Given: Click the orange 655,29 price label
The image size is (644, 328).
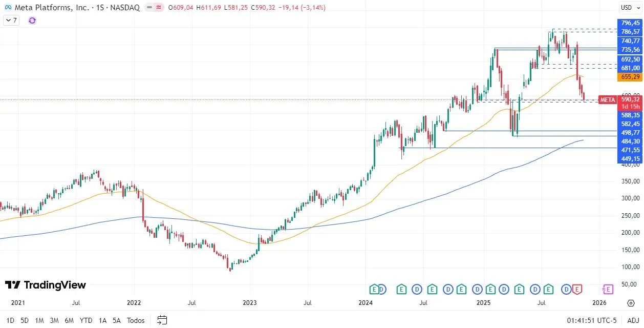Looking at the screenshot, I should 630,77.
